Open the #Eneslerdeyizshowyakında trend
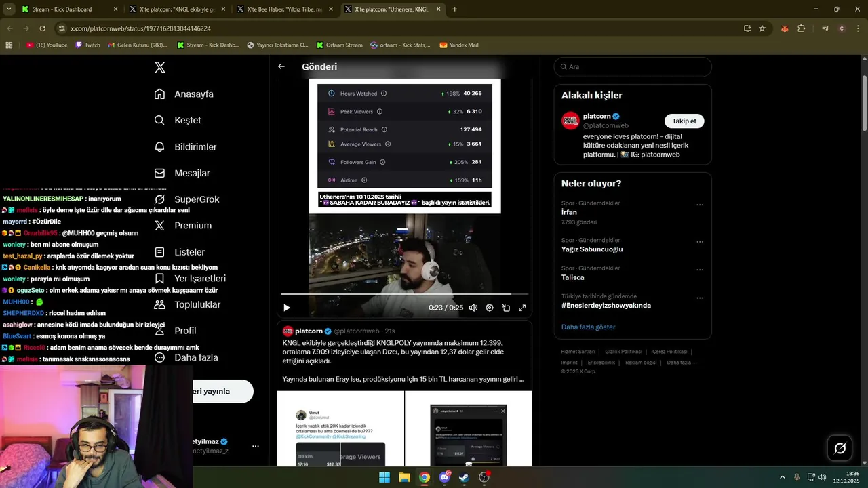The width and height of the screenshot is (868, 488). 606,305
